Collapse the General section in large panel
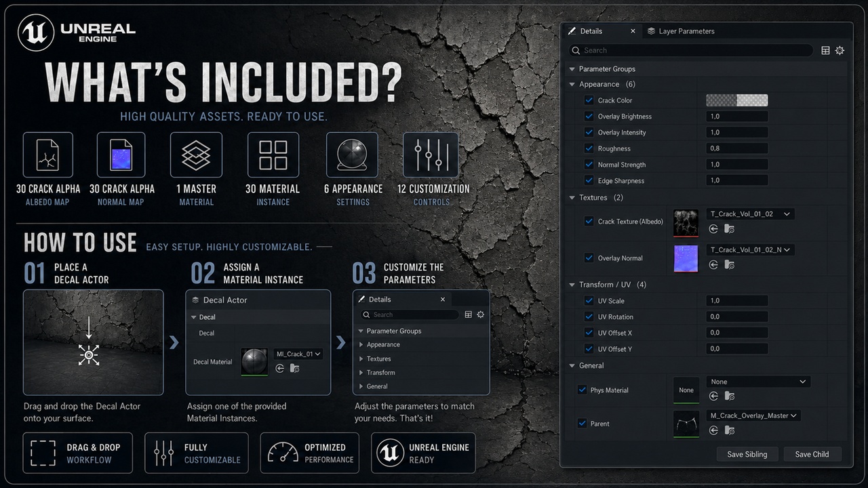This screenshot has height=488, width=868. (572, 365)
